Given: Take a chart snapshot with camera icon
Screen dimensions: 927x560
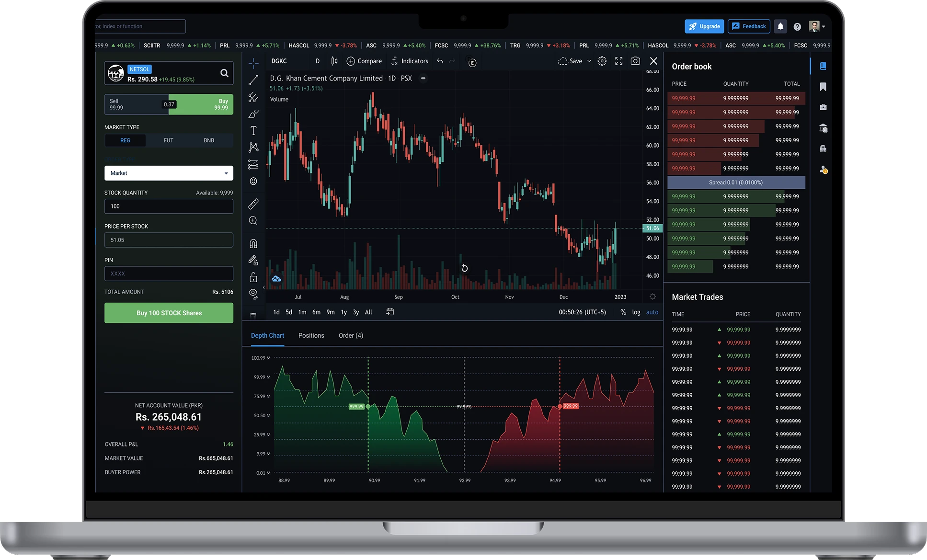Looking at the screenshot, I should [x=635, y=61].
